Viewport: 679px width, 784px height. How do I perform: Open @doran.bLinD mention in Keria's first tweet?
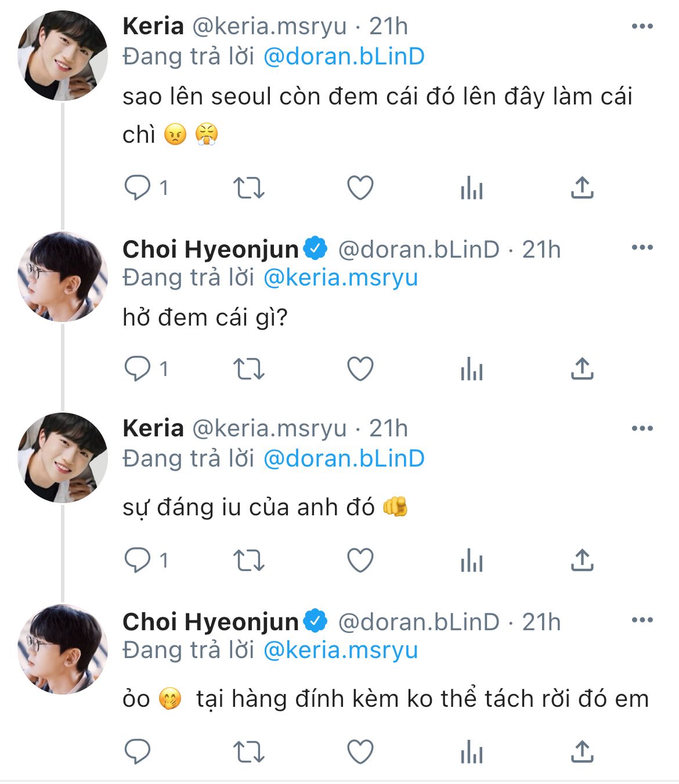pos(344,56)
